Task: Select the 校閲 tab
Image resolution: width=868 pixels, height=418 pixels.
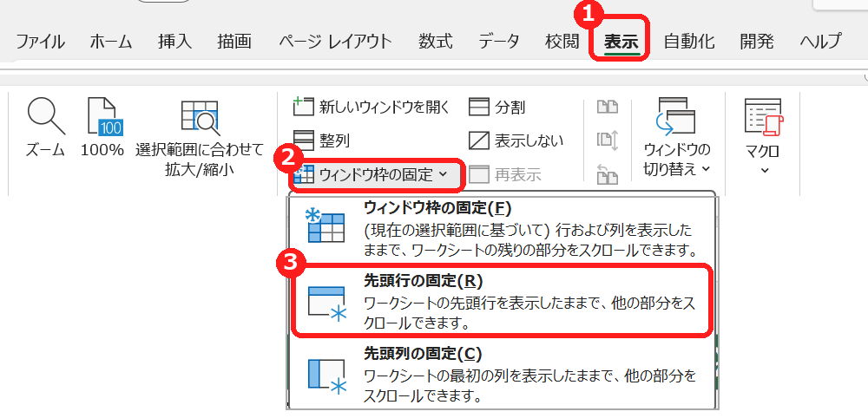Action: 562,42
